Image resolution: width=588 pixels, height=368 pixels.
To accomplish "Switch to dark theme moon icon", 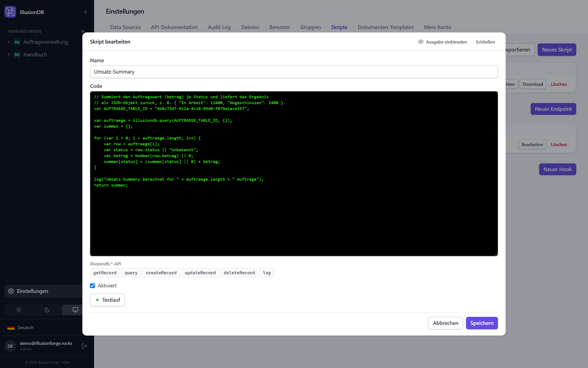I will point(47,310).
